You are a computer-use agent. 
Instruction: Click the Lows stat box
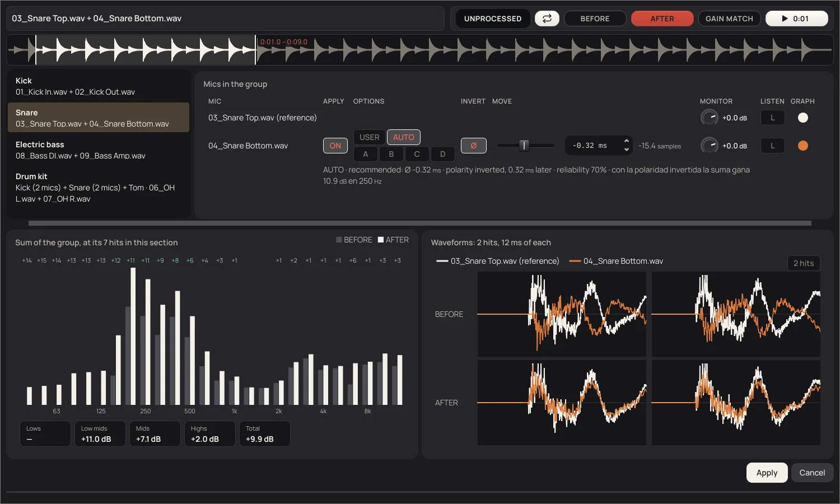pyautogui.click(x=45, y=434)
